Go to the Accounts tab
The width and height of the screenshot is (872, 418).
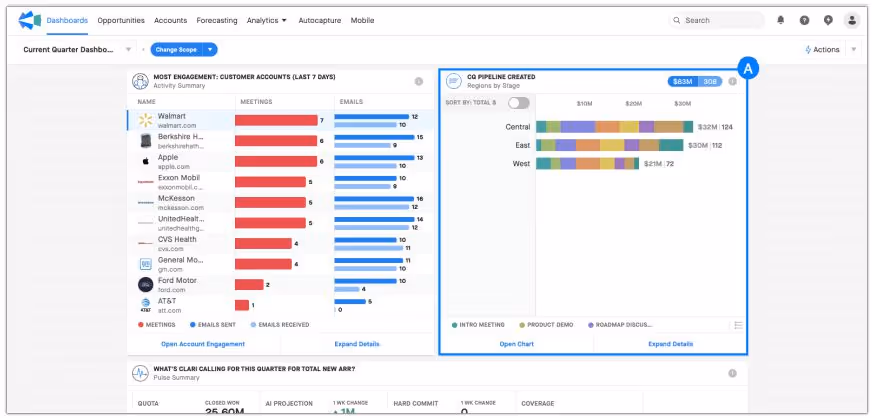170,21
